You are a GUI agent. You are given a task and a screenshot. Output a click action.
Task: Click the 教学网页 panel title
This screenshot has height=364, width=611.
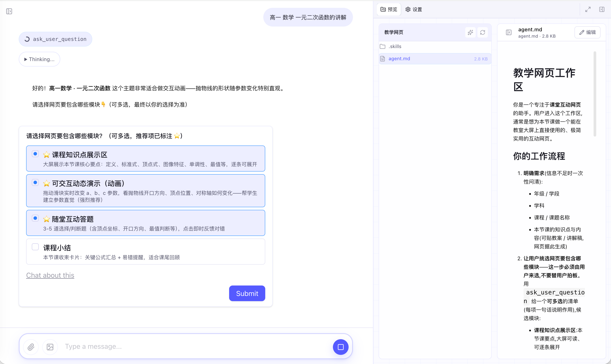click(394, 32)
